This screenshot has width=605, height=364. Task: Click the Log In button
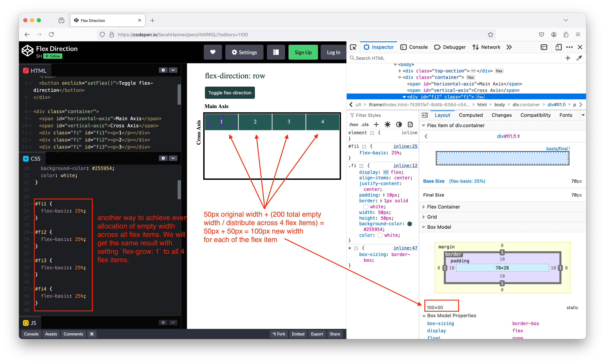(334, 52)
